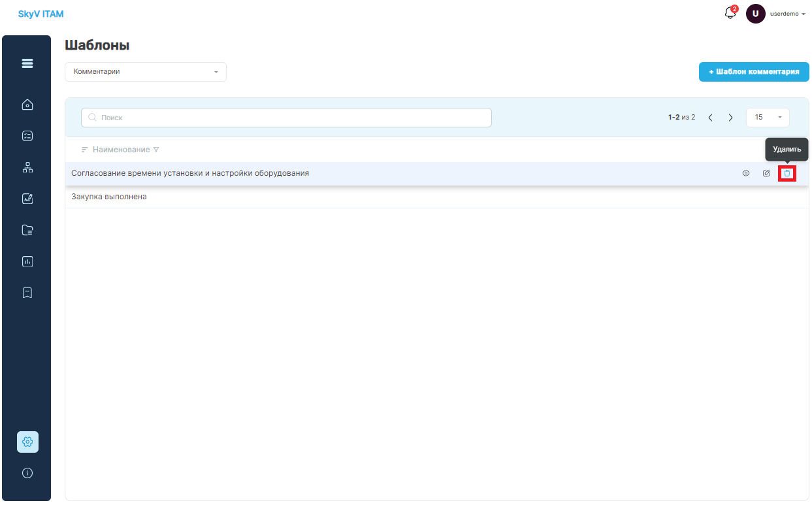Screen dimensions: 812x505
Task: View the Согласование времени template via the eye icon
Action: 746,173
